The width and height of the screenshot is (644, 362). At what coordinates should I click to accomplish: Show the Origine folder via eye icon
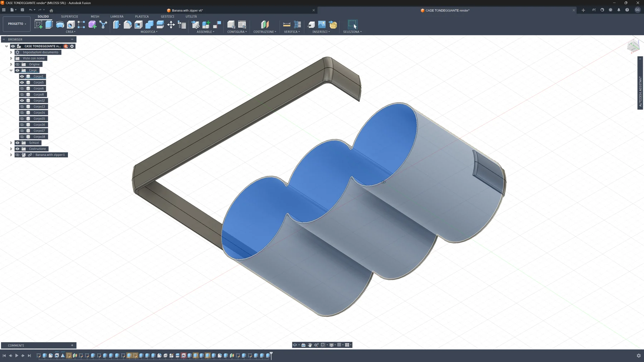(x=17, y=64)
